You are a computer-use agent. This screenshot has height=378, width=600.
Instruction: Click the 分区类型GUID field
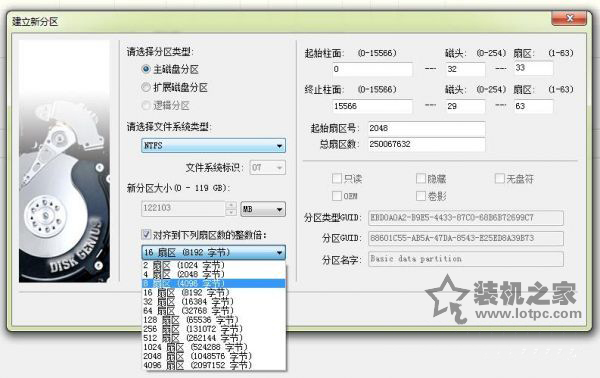click(466, 218)
